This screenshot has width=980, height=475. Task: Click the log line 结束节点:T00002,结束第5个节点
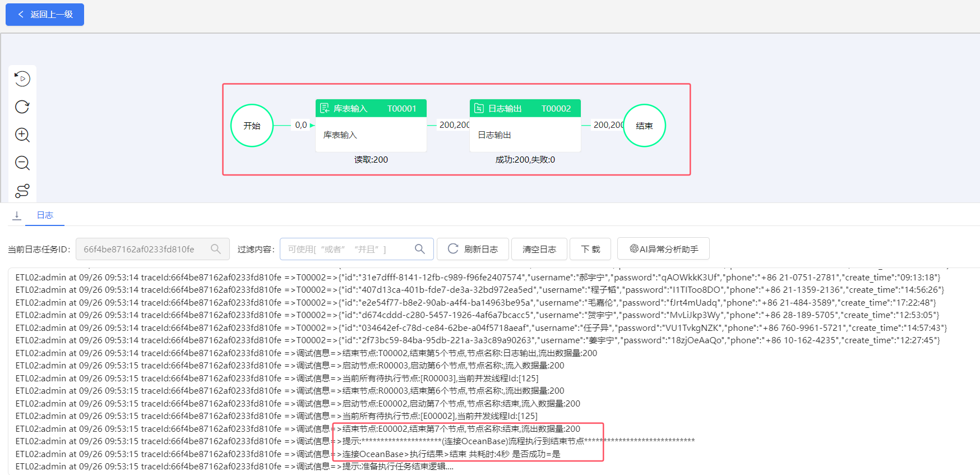(x=306, y=353)
